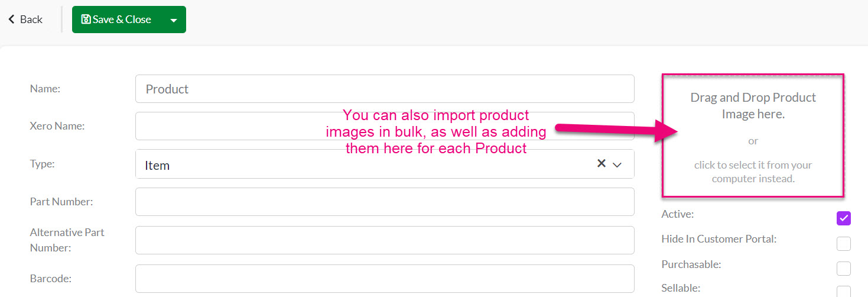
Task: Click the Alternative Part Number field
Action: 385,240
